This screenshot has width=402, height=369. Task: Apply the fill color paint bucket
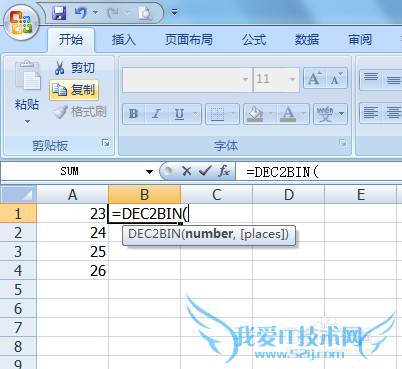[255, 114]
